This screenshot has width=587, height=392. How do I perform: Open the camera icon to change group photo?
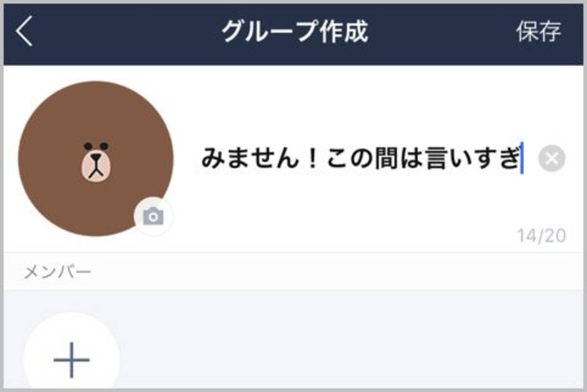tap(153, 216)
